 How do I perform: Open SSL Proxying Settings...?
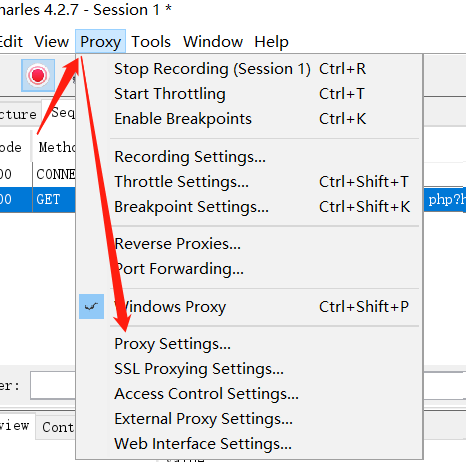249,369
